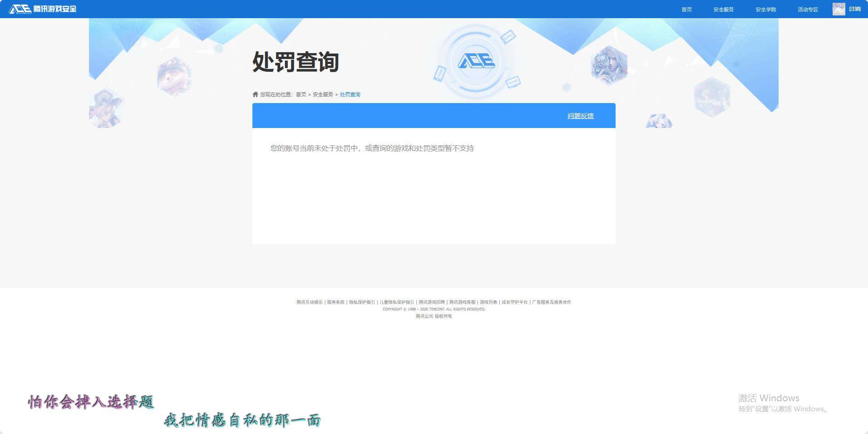868x434 pixels.
Task: Click 处罚查询 in the breadcrumb trail
Action: (349, 94)
